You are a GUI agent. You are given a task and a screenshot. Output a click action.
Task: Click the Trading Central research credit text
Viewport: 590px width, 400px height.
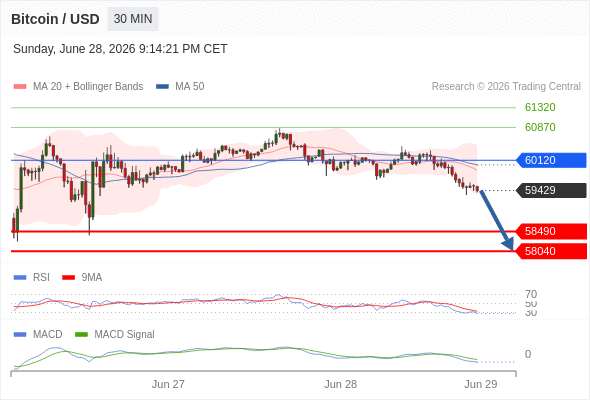click(x=506, y=87)
